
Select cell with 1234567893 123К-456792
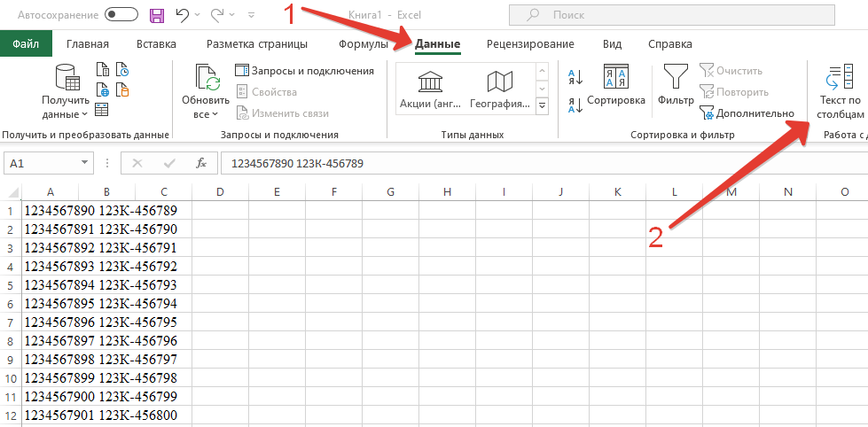(x=51, y=266)
